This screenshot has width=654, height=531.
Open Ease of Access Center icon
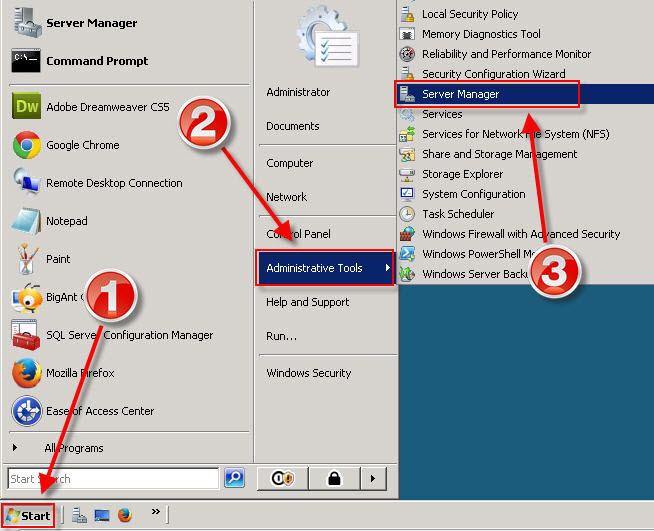tap(26, 411)
